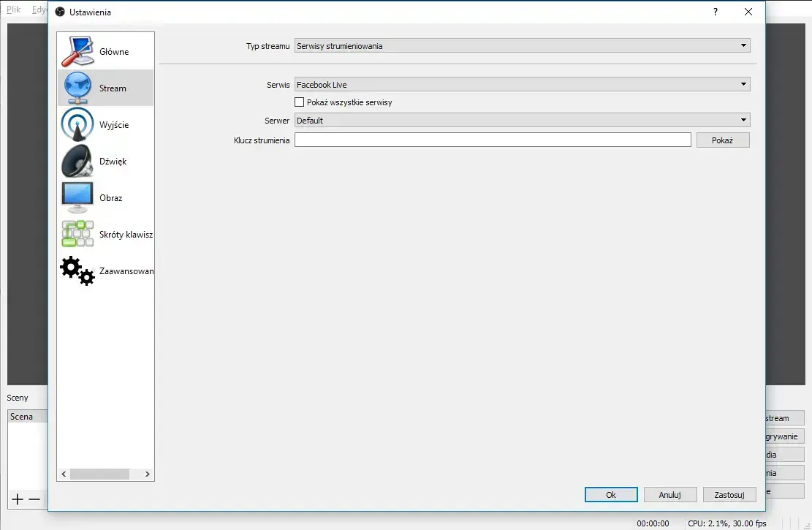Click the plus icon to add scene
This screenshot has width=812, height=530.
pyautogui.click(x=18, y=500)
